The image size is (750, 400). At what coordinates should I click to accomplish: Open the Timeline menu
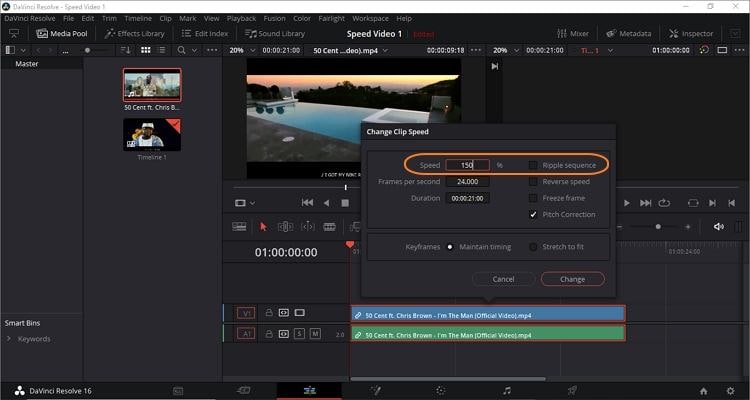[138, 18]
